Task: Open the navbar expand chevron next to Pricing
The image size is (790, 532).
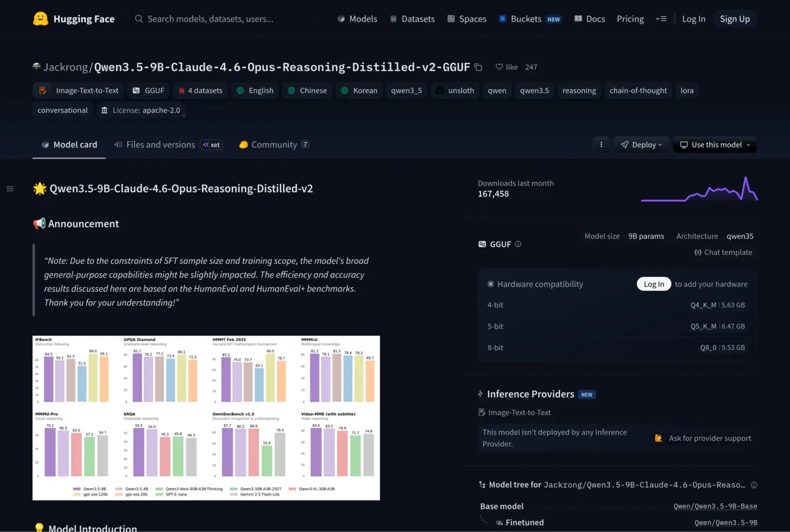Action: [661, 18]
